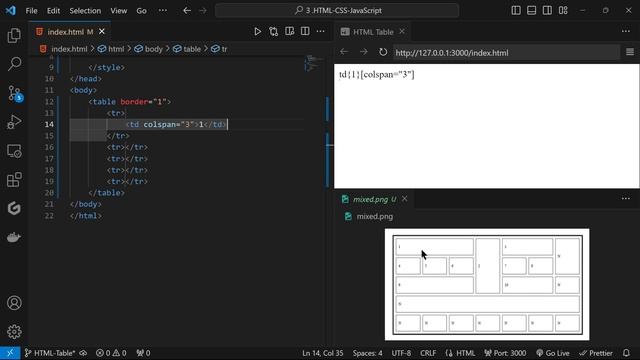This screenshot has width=640, height=360.
Task: Open More Actions for HTML Table tab group
Action: coord(626,31)
